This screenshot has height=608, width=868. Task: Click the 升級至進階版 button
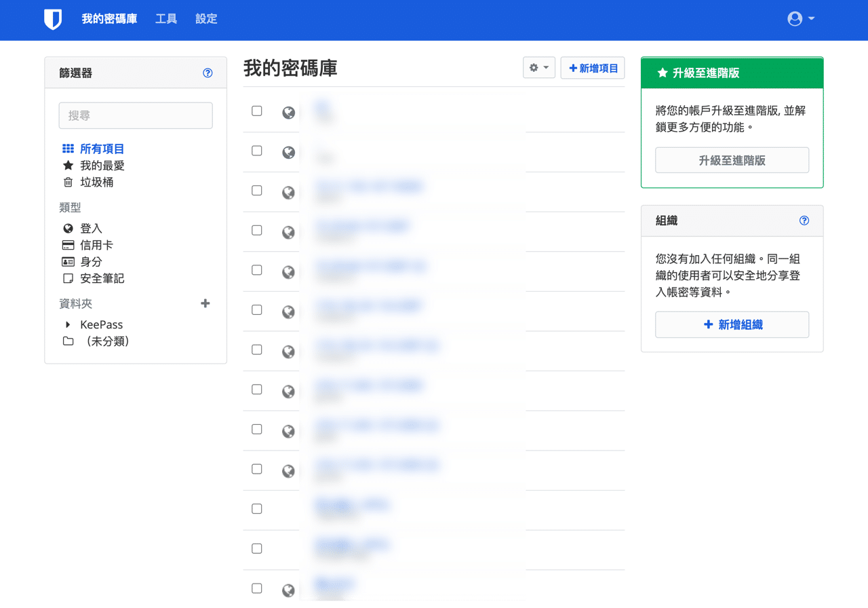pos(732,160)
